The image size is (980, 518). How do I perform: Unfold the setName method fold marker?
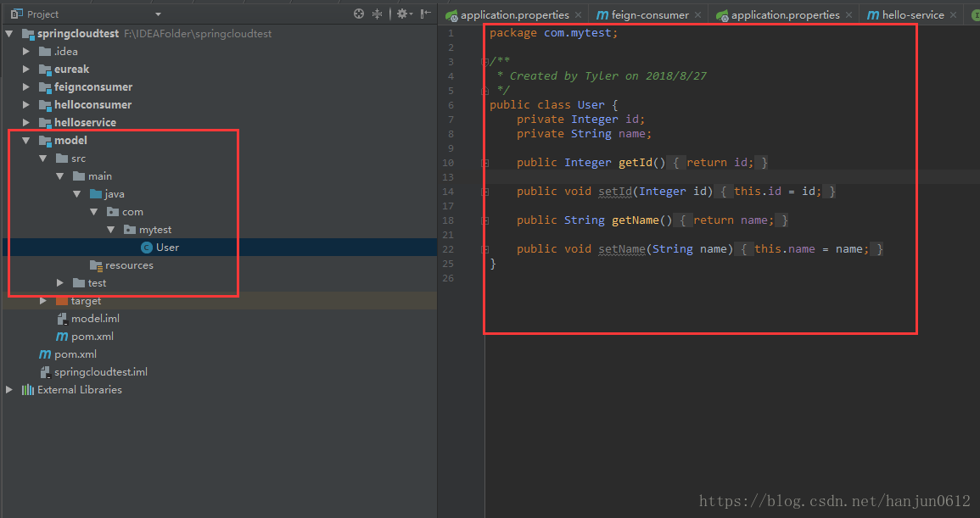pyautogui.click(x=484, y=249)
